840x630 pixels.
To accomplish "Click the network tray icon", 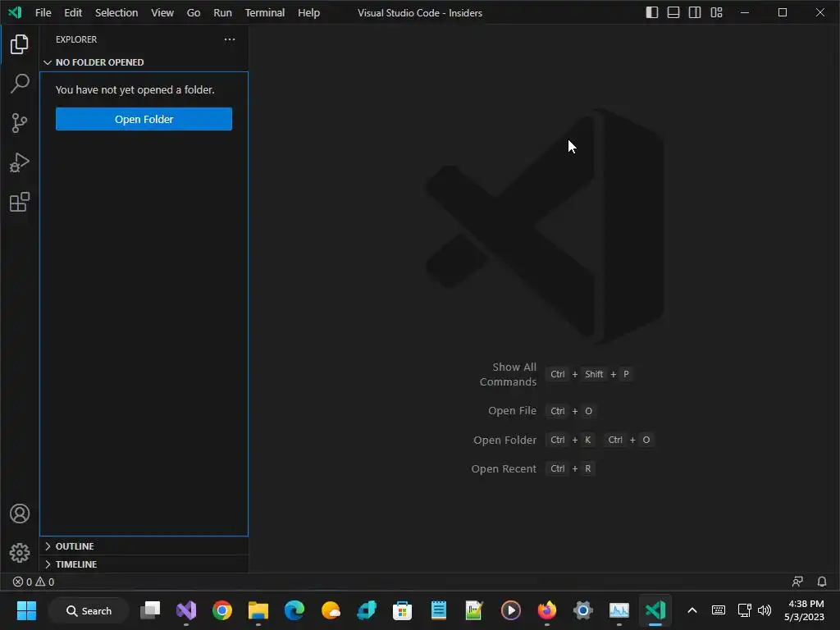I will pyautogui.click(x=744, y=610).
